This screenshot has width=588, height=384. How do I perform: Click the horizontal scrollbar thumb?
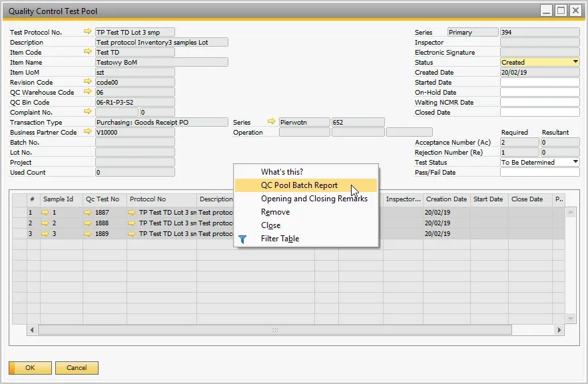[275, 330]
